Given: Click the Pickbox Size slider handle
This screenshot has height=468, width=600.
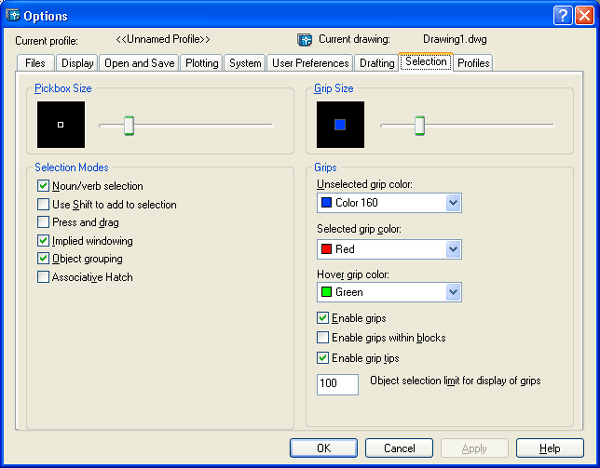Looking at the screenshot, I should [x=129, y=125].
